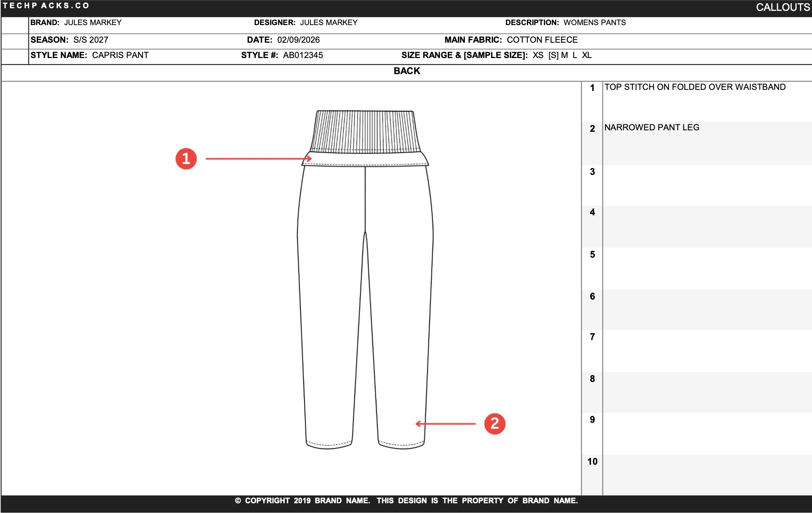Image resolution: width=812 pixels, height=513 pixels.
Task: Click the SIZE RANGE & [SAMPLE SIZE]: label
Action: 465,55
